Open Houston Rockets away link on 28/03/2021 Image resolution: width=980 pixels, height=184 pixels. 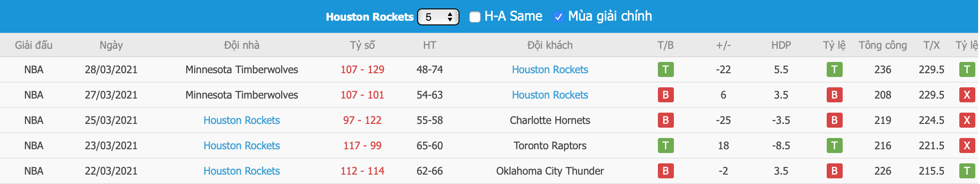click(550, 69)
